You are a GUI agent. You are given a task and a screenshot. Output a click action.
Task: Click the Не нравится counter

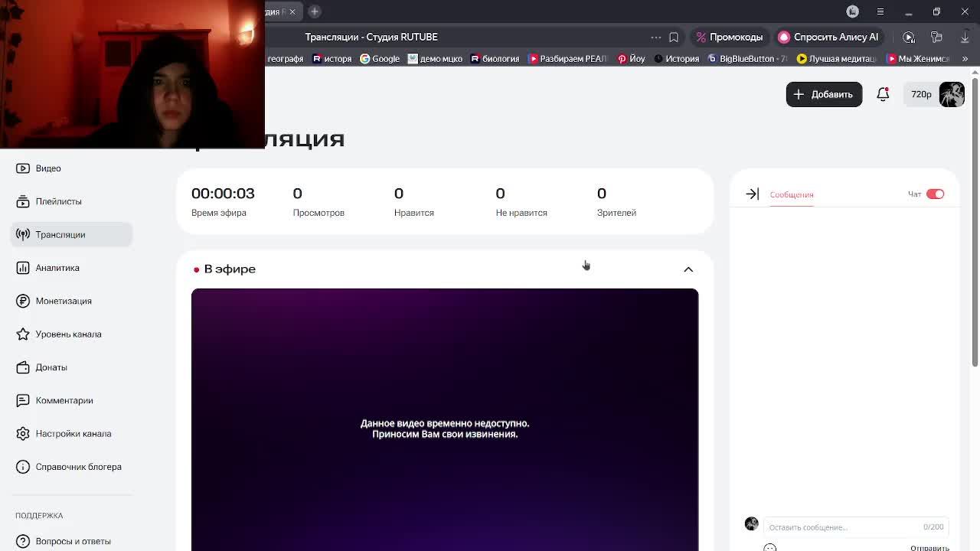521,202
